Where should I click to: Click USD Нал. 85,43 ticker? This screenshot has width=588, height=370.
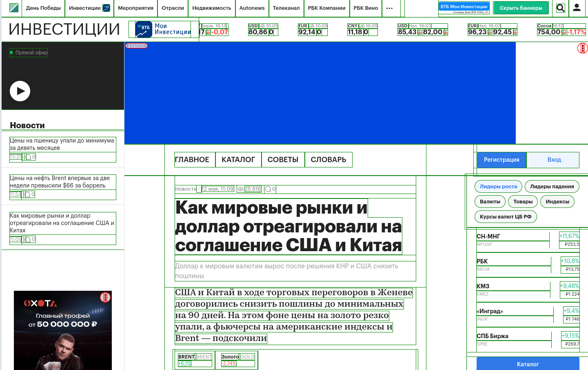pyautogui.click(x=423, y=29)
